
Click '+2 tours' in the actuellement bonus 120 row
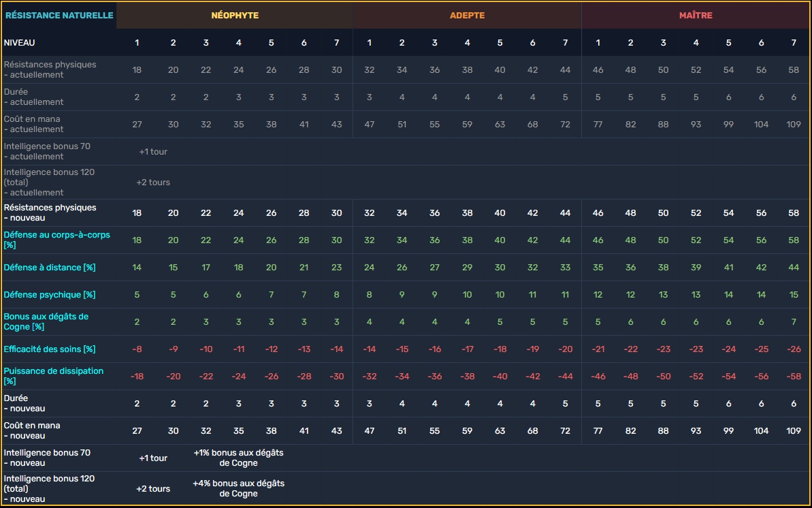click(153, 182)
